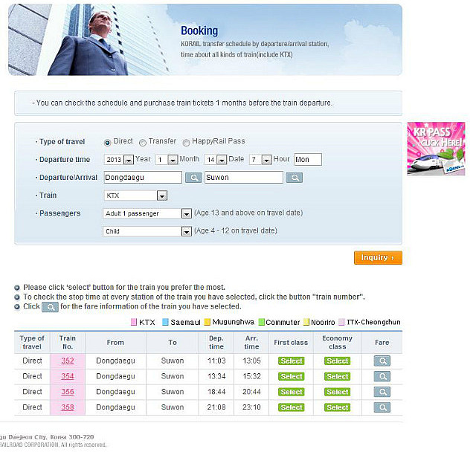Open train number 352 stop times

point(68,361)
